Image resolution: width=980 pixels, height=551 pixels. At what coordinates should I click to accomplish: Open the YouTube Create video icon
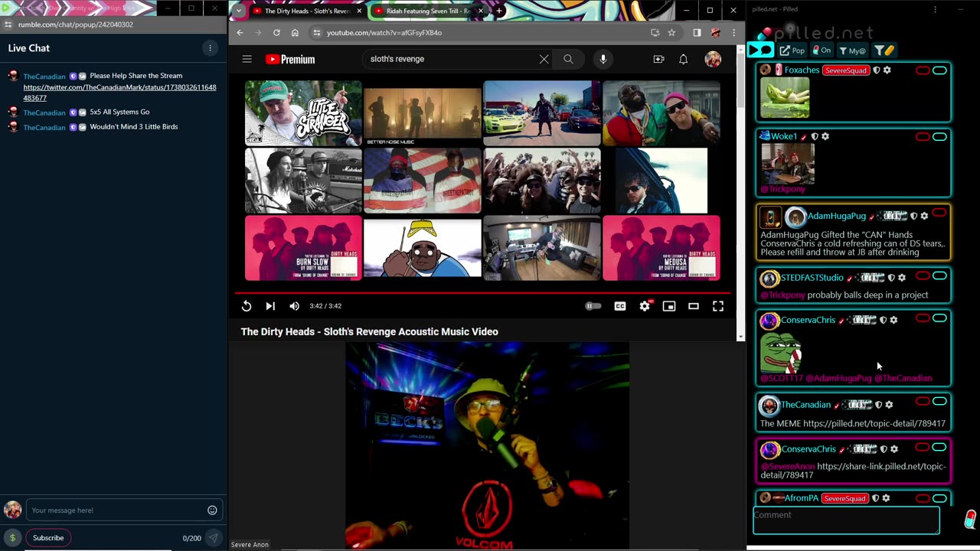pos(658,59)
